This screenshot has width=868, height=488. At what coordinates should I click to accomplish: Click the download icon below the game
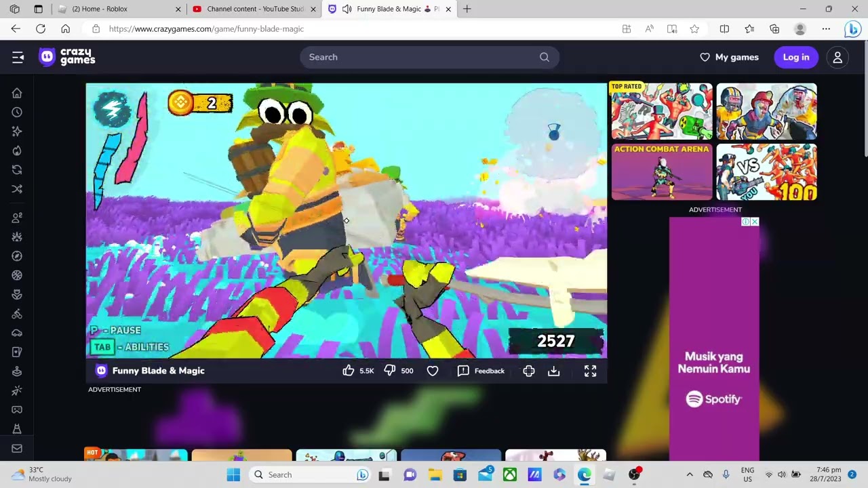pyautogui.click(x=554, y=371)
